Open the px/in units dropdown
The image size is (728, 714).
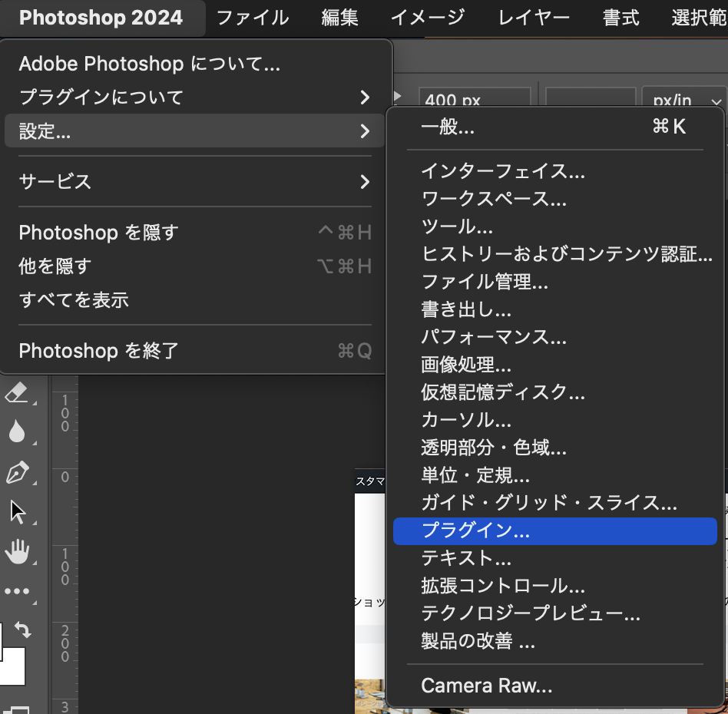click(684, 101)
